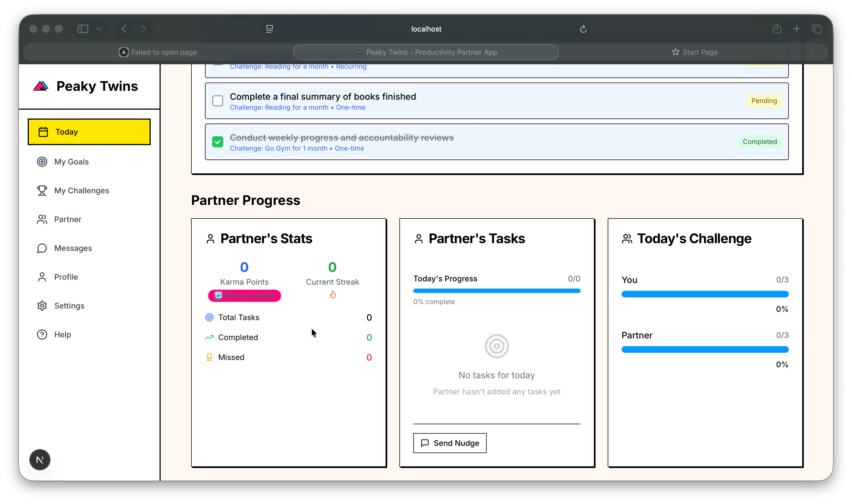The width and height of the screenshot is (852, 504).
Task: Click the new tab plus icon
Action: (x=797, y=29)
